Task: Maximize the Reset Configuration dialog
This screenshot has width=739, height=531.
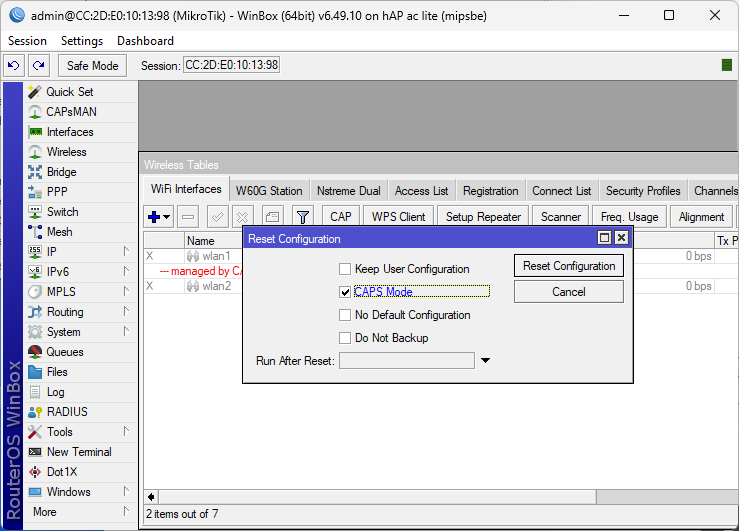Action: 604,238
